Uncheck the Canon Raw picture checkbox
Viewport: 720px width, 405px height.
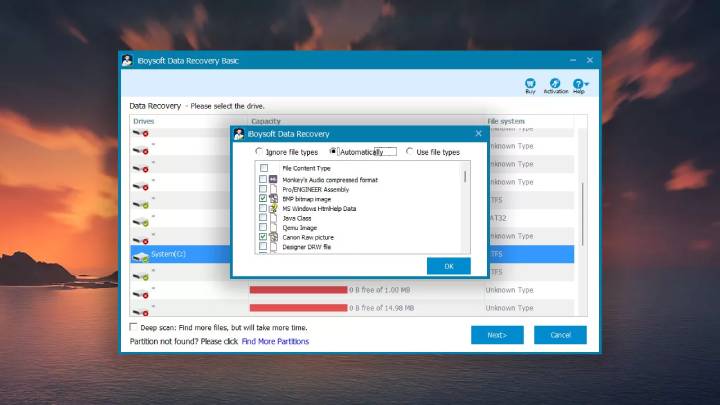coord(263,237)
